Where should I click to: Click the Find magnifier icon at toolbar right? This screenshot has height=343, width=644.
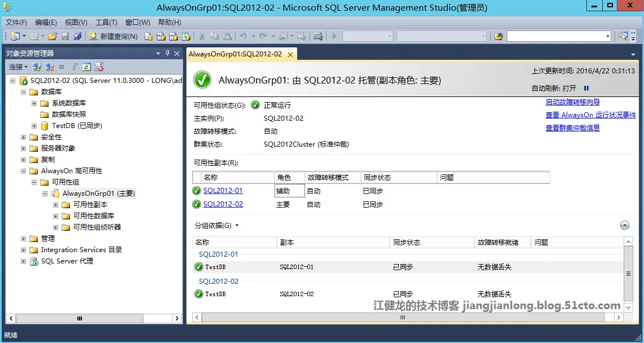[623, 36]
